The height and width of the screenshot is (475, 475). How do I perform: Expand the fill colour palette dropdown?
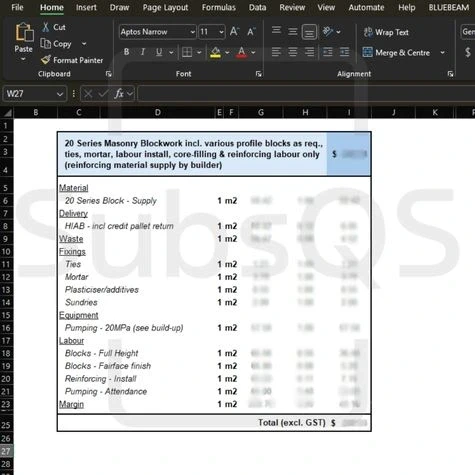pyautogui.click(x=227, y=52)
